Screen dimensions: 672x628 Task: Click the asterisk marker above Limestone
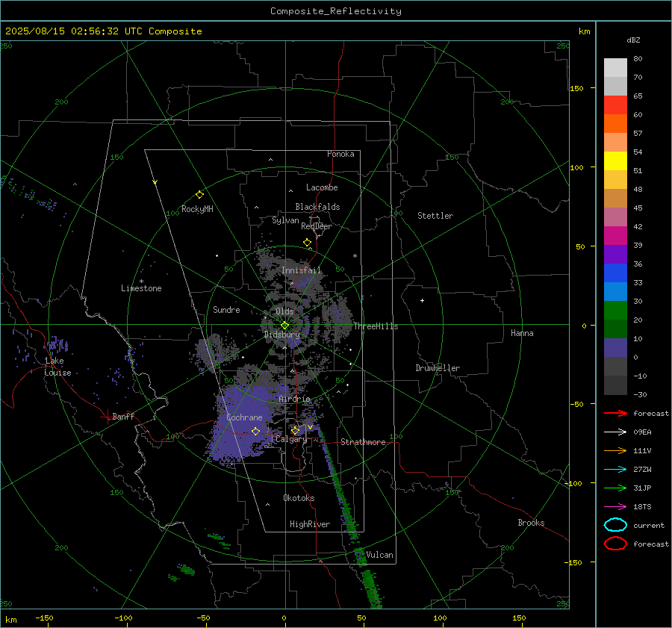click(x=141, y=282)
